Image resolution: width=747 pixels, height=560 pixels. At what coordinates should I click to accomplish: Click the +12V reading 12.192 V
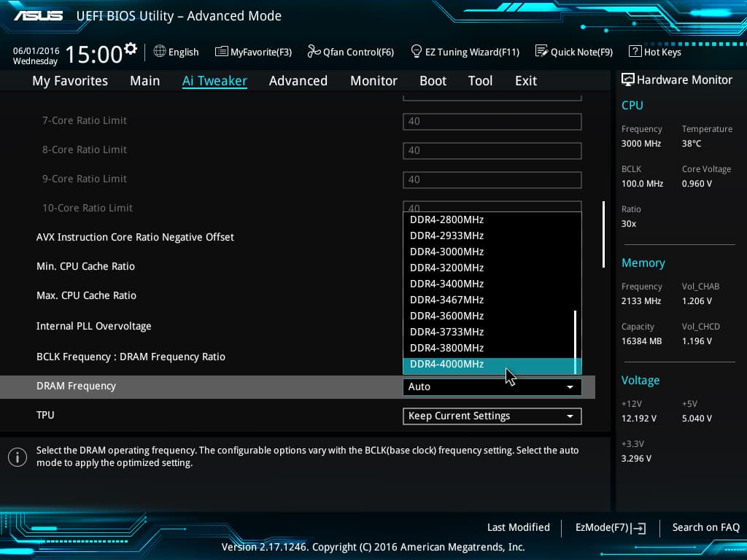click(x=639, y=418)
